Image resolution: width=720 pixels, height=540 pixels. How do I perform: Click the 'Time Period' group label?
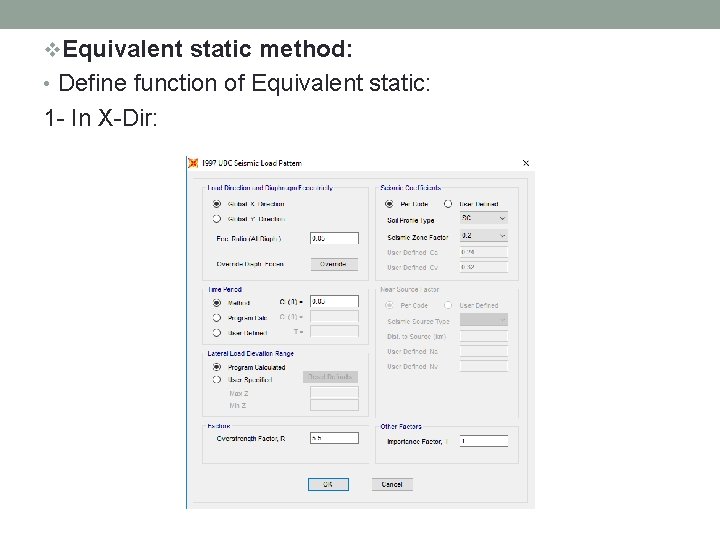(x=225, y=290)
